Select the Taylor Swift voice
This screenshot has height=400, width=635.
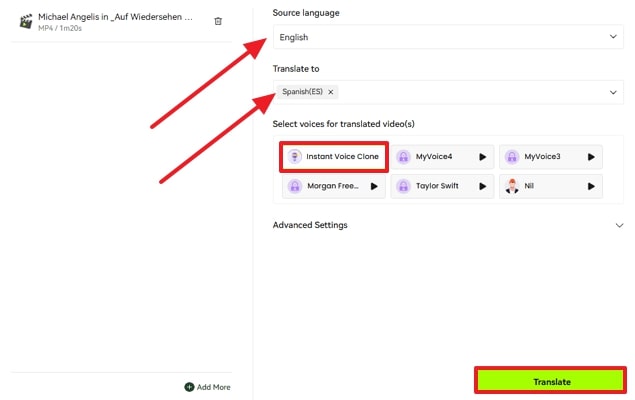(442, 186)
